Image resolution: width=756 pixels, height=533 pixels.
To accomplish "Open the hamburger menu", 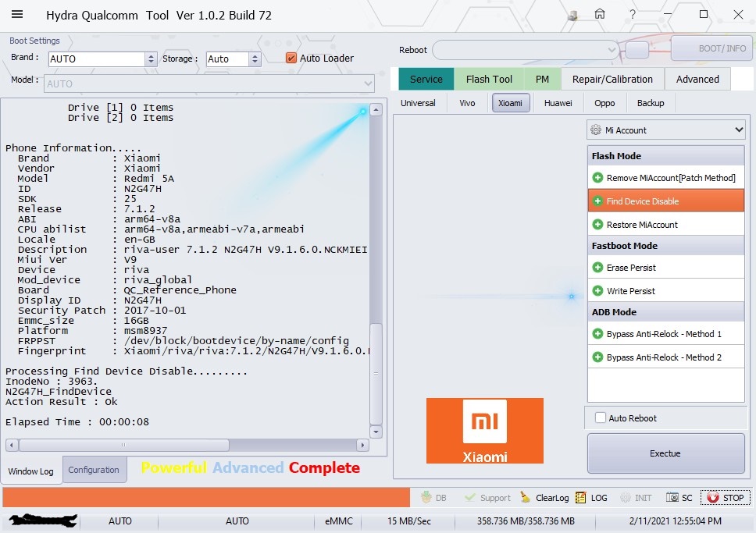I will coord(17,14).
